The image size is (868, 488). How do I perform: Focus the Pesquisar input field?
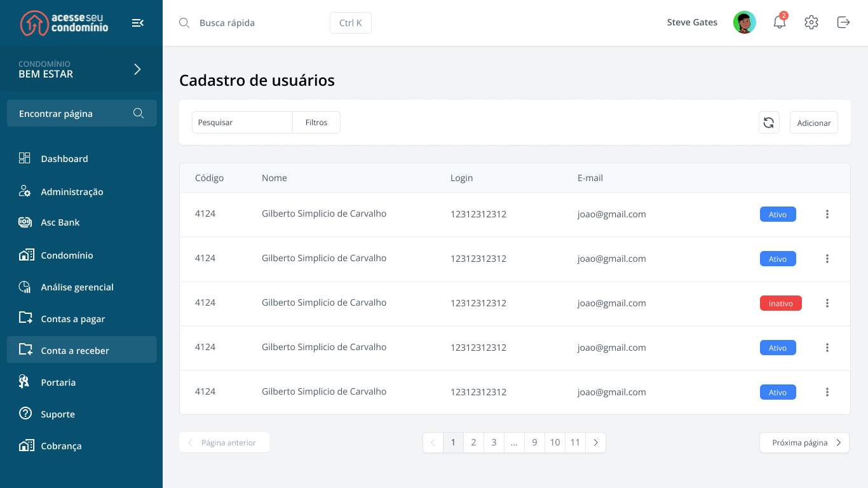(242, 123)
